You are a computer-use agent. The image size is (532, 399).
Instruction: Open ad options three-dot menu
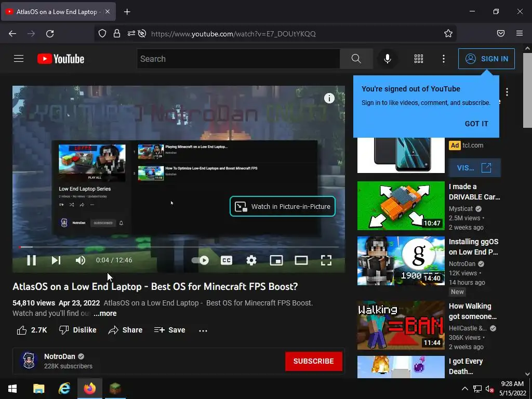coord(507,92)
